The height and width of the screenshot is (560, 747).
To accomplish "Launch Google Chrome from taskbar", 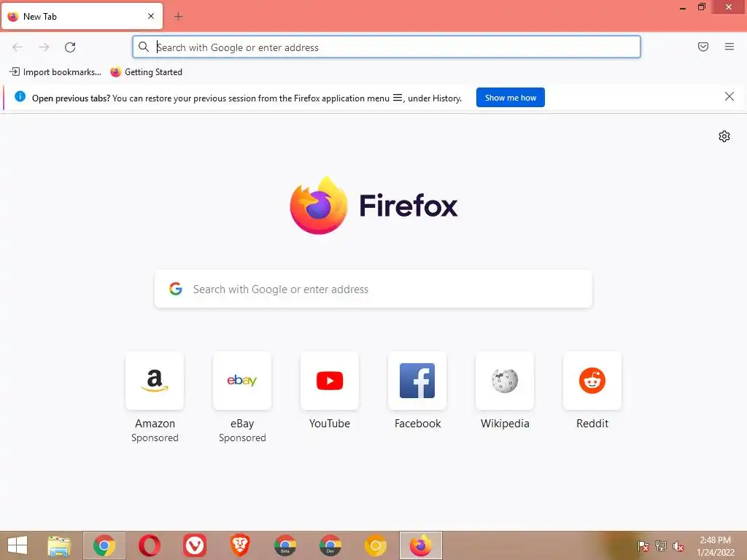I will pos(104,545).
